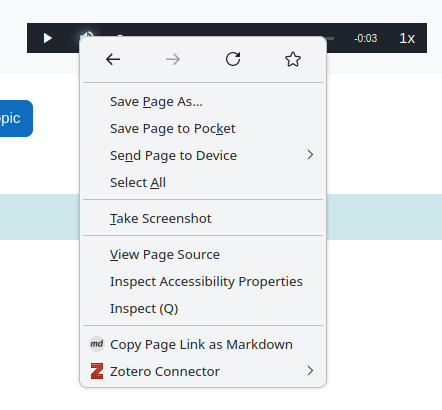Click the blue button ending in "pic"
The height and width of the screenshot is (410, 442).
(x=16, y=118)
